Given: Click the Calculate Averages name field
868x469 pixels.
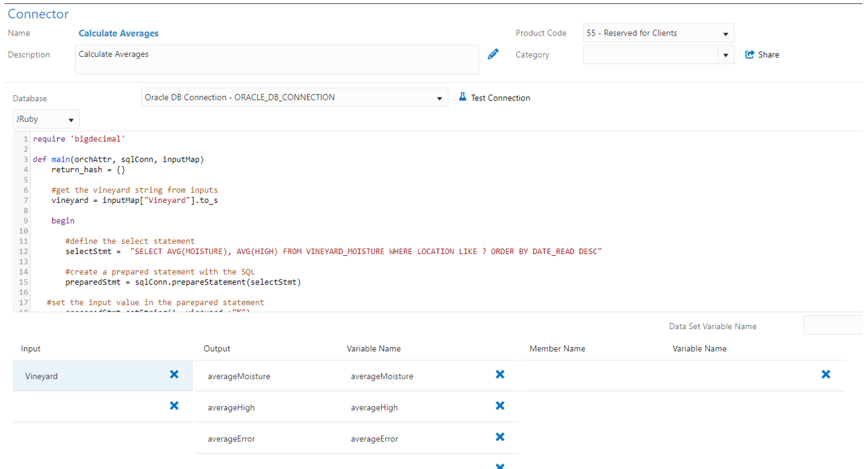Looking at the screenshot, I should (x=119, y=33).
